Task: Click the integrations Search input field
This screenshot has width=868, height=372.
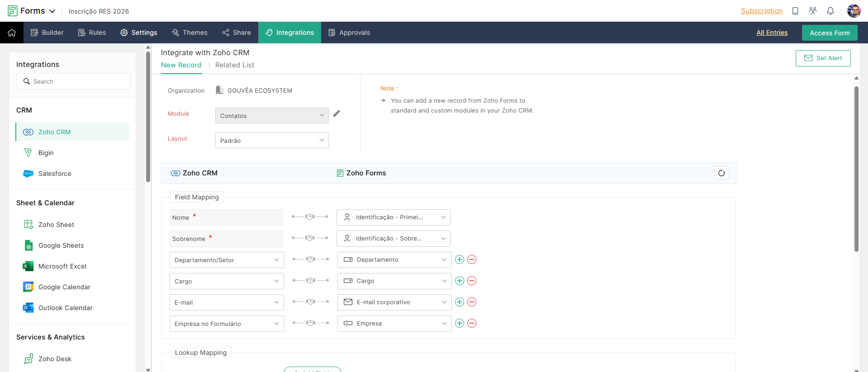Action: (x=73, y=81)
